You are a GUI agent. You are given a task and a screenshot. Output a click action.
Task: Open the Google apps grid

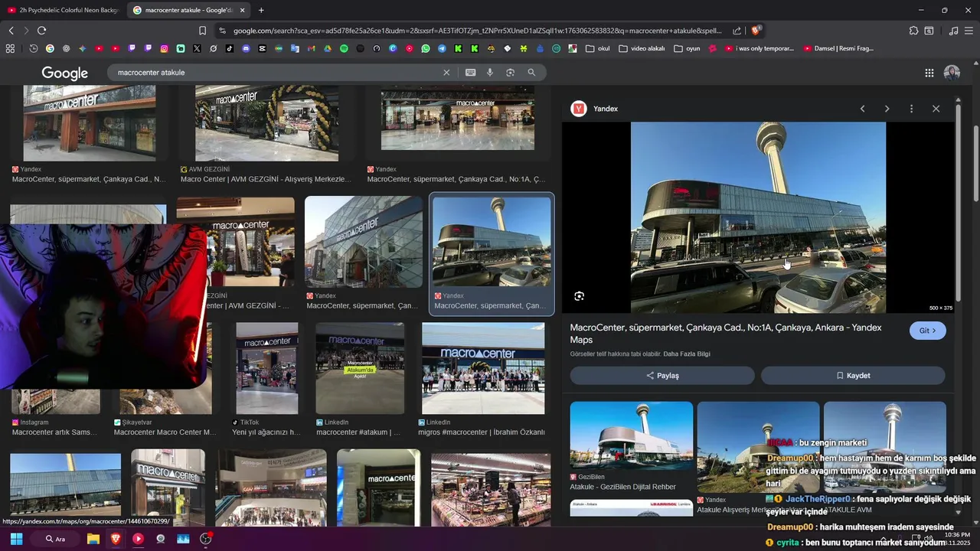[x=929, y=73]
